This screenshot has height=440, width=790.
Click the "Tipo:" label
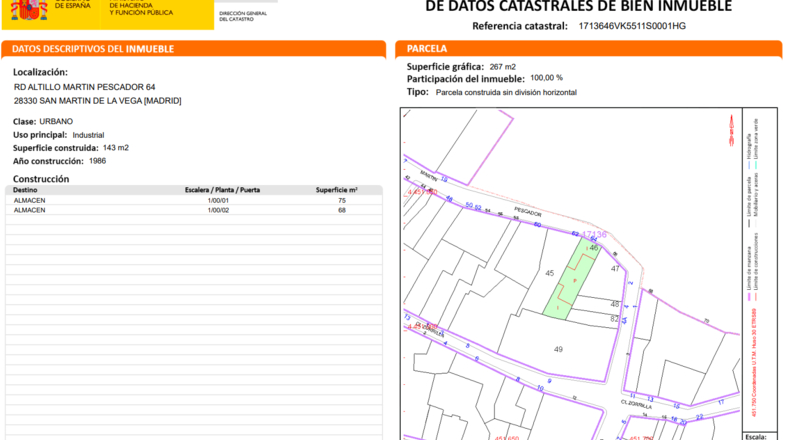pyautogui.click(x=418, y=92)
